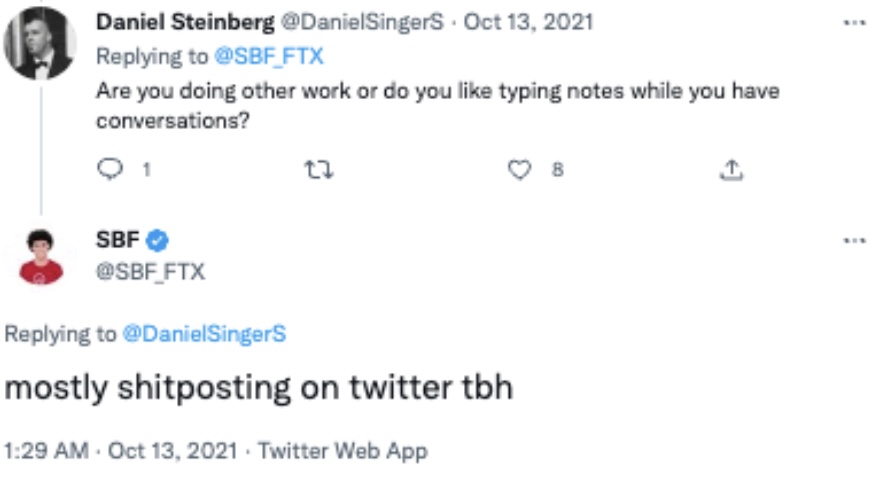The width and height of the screenshot is (892, 490).
Task: Like Daniel Steinberg's tweet with the heart icon
Action: (519, 170)
